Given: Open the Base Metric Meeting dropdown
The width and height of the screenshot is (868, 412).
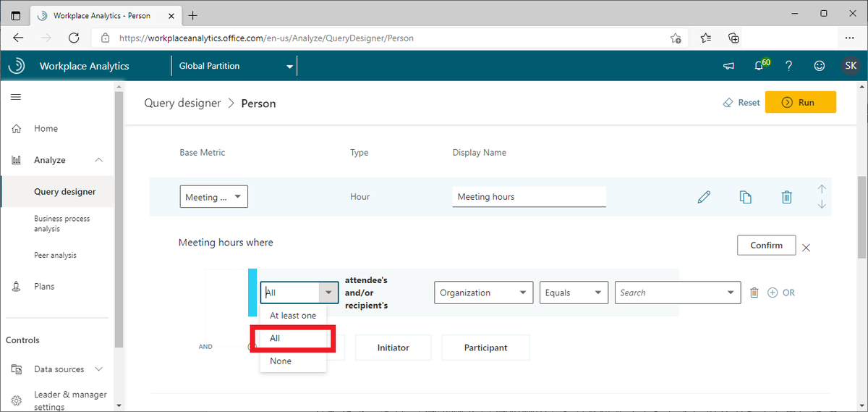Looking at the screenshot, I should [x=214, y=197].
